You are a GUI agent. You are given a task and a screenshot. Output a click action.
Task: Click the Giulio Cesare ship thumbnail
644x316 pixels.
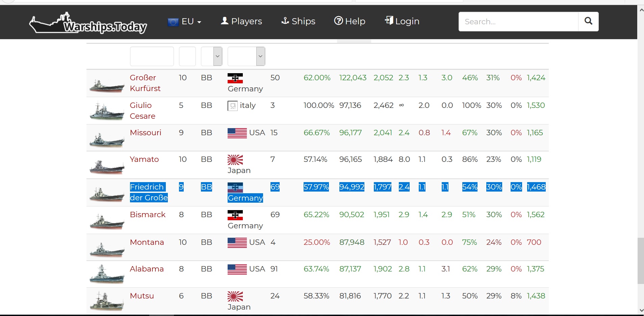tap(107, 111)
